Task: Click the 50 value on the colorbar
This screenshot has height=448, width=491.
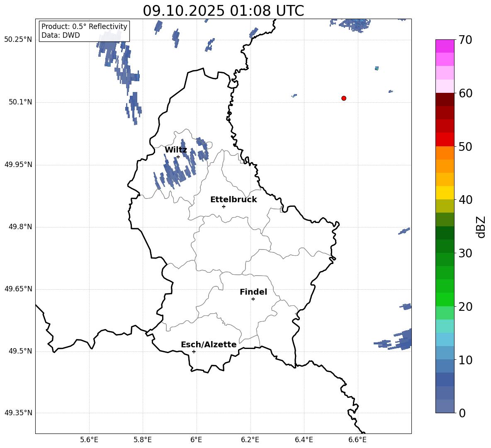Action: [465, 146]
